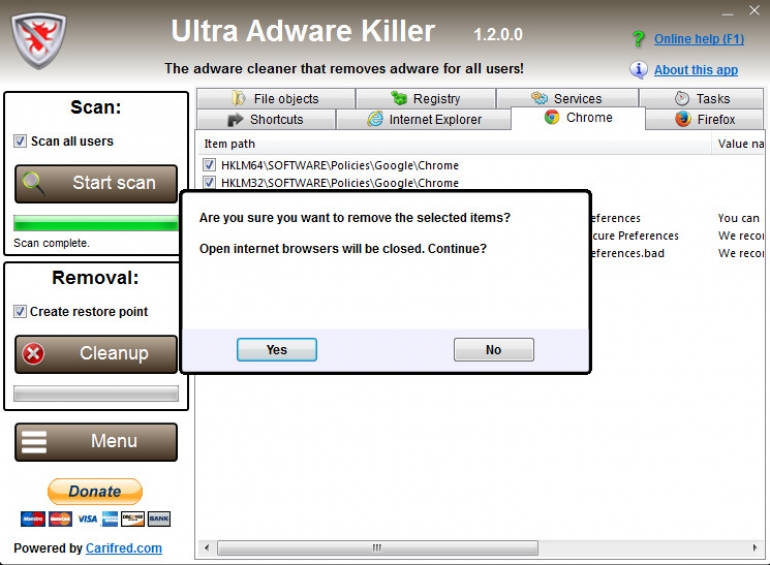Click the hamburger icon on Menu button

34,441
